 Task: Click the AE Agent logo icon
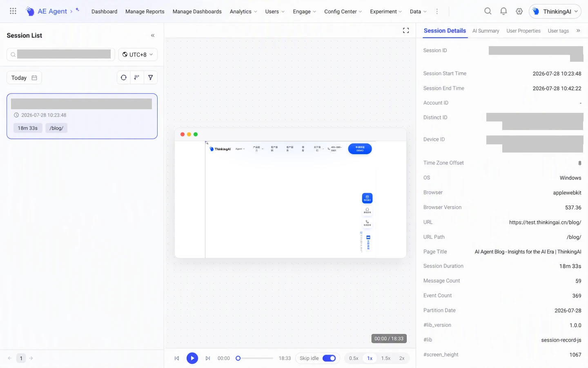30,11
